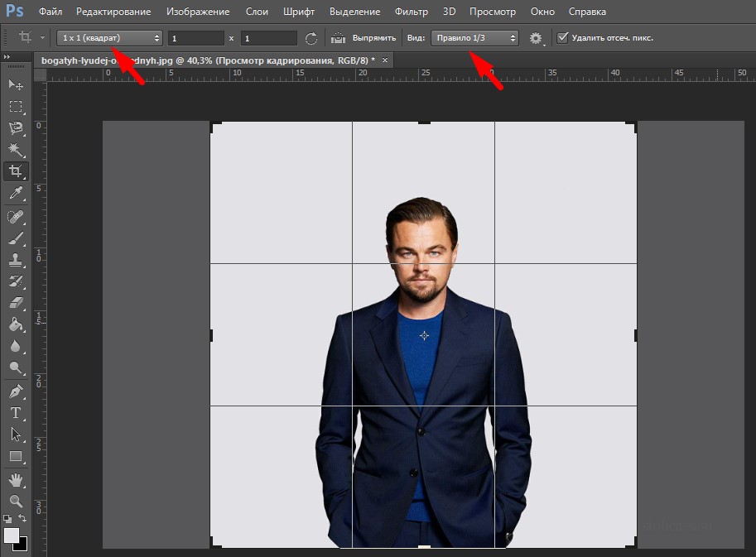Click the Выпрямить straighten button
Screen dimensions: 756x557
[374, 38]
